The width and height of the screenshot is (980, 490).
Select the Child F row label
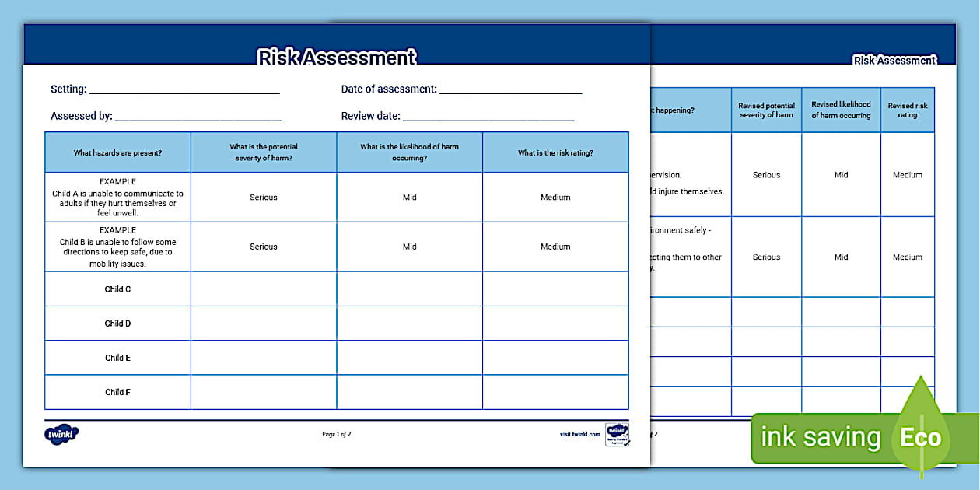click(117, 392)
